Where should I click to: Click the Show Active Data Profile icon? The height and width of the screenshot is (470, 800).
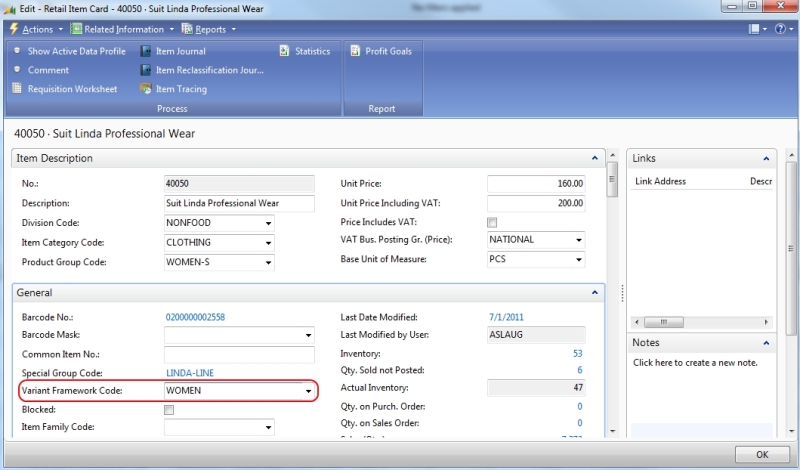click(17, 51)
